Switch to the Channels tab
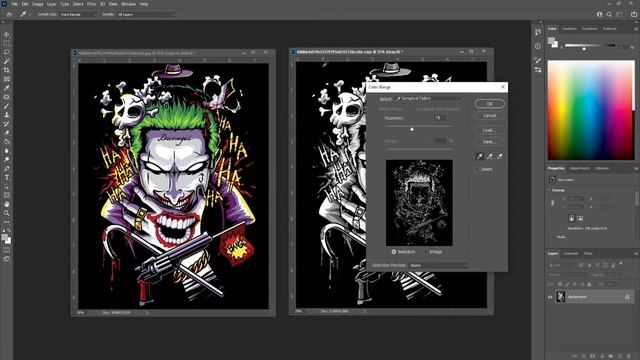This screenshot has width=640, height=360. click(x=571, y=253)
